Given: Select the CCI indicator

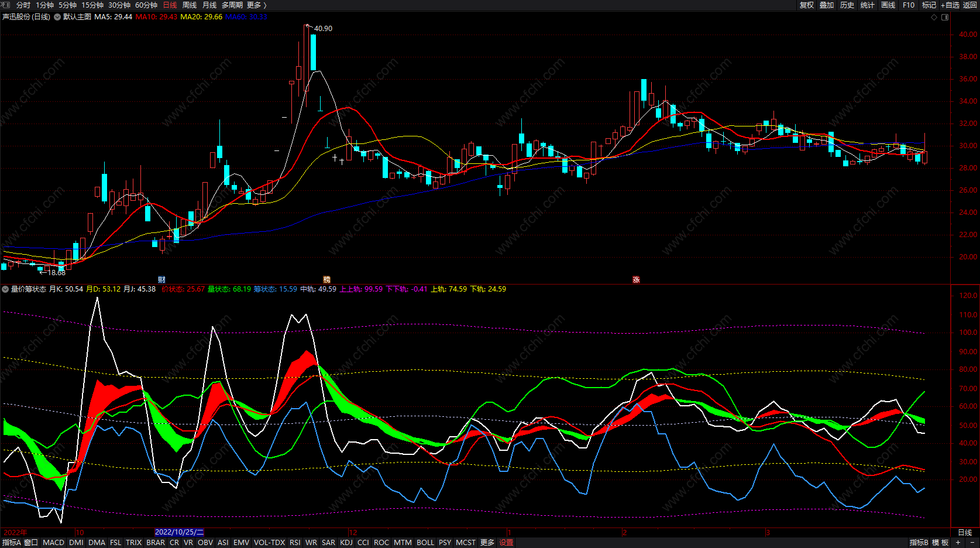Looking at the screenshot, I should pyautogui.click(x=363, y=543).
